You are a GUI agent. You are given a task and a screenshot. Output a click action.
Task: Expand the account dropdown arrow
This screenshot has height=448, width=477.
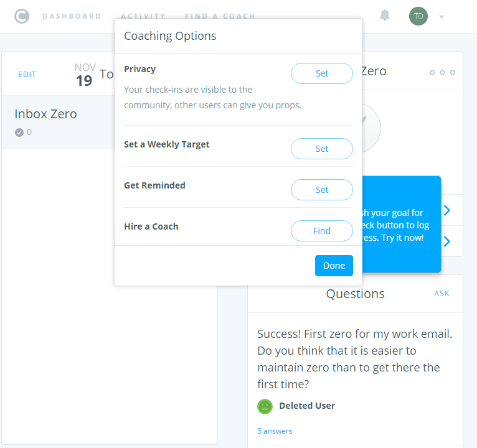[442, 17]
